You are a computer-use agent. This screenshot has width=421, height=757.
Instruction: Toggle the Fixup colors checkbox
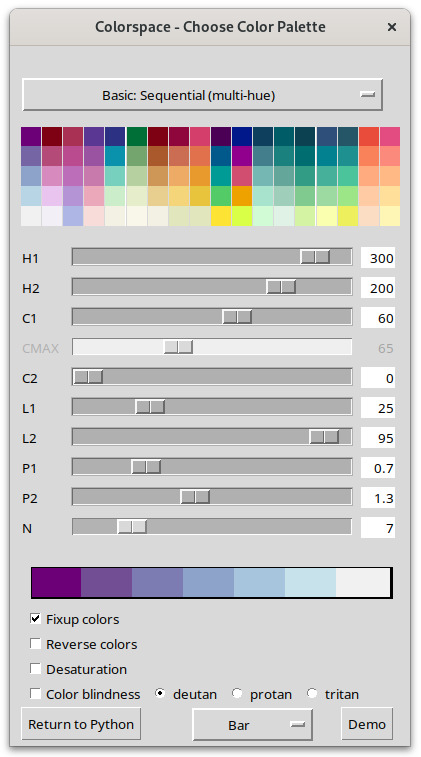[x=35, y=618]
